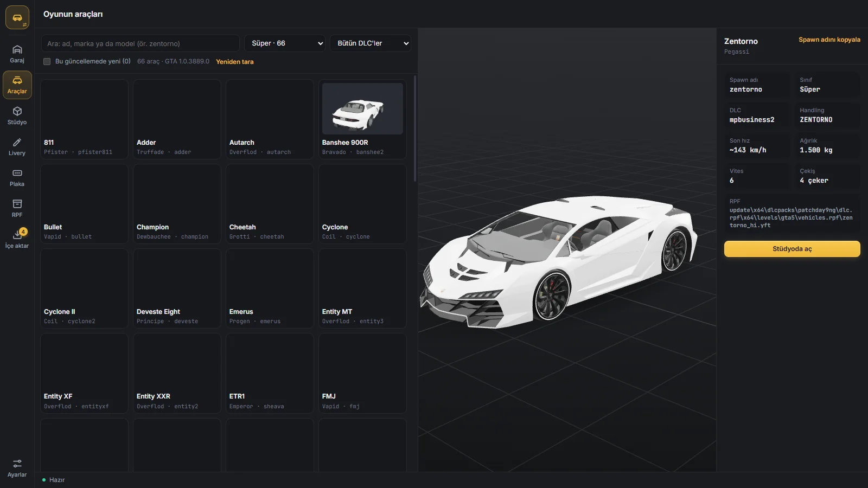Click the zentorno spawn name value

point(745,89)
